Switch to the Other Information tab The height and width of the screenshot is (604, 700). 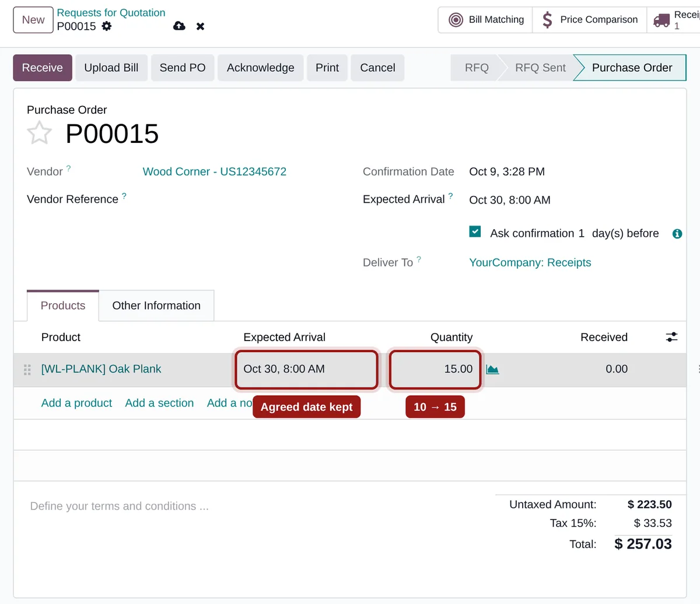click(x=156, y=305)
